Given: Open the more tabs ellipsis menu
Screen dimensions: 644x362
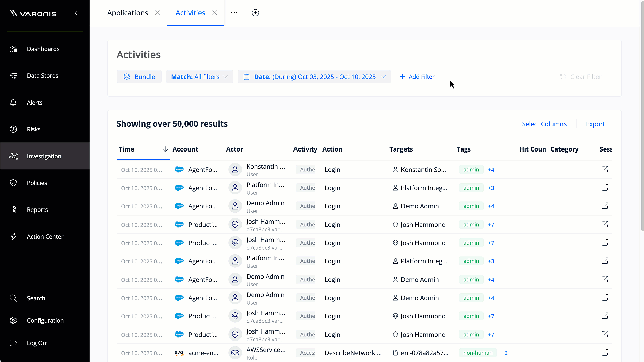Looking at the screenshot, I should coord(234,13).
